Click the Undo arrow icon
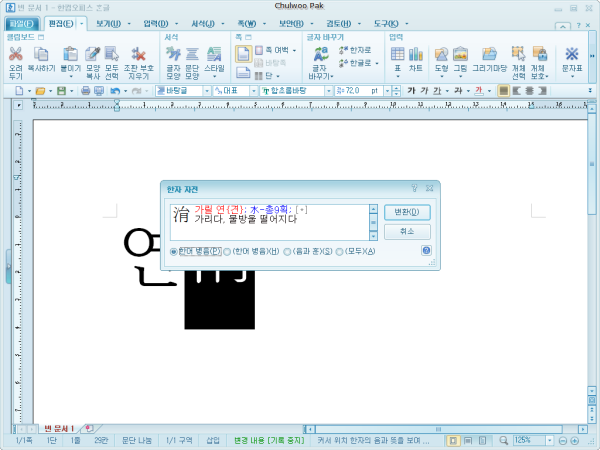The image size is (600, 450). coord(115,91)
